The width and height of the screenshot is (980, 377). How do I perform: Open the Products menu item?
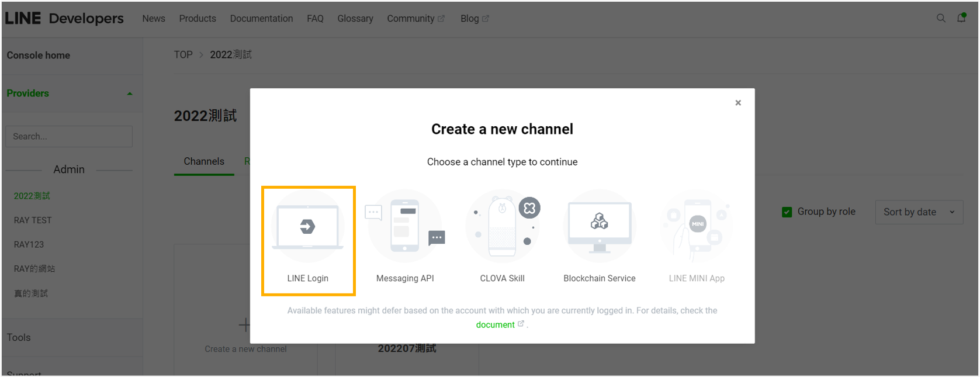click(198, 19)
